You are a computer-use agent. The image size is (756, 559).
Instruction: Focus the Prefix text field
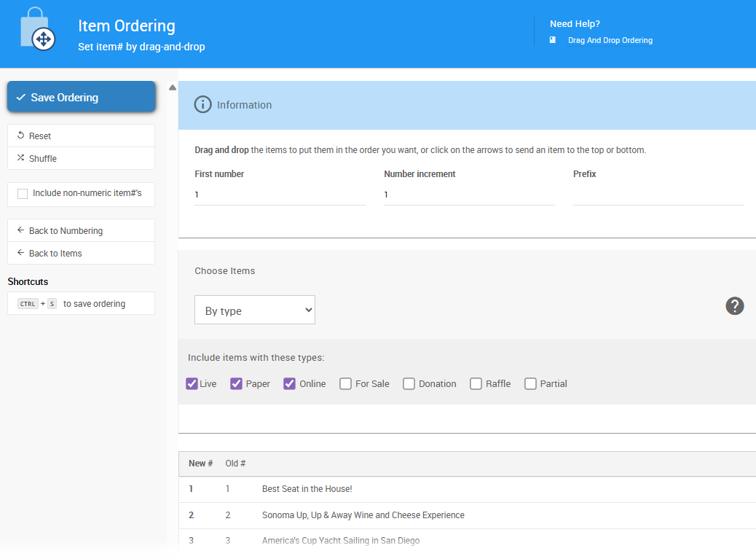point(658,195)
